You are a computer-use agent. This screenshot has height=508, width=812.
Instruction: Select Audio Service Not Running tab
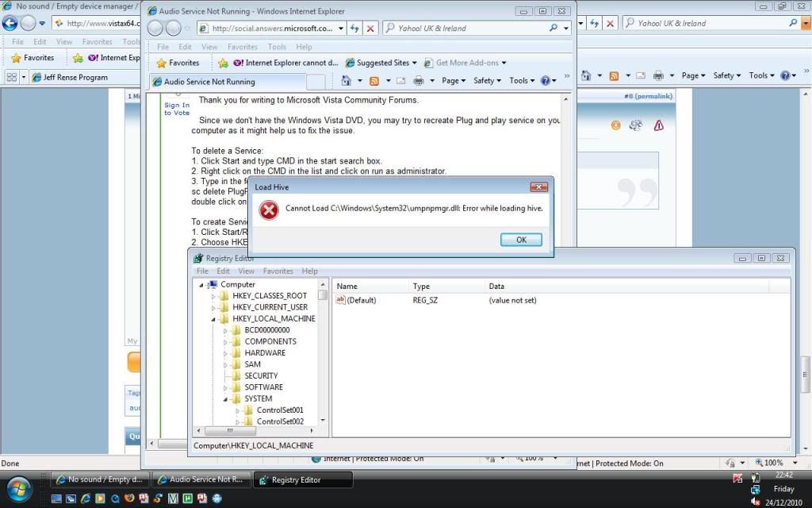click(x=228, y=82)
